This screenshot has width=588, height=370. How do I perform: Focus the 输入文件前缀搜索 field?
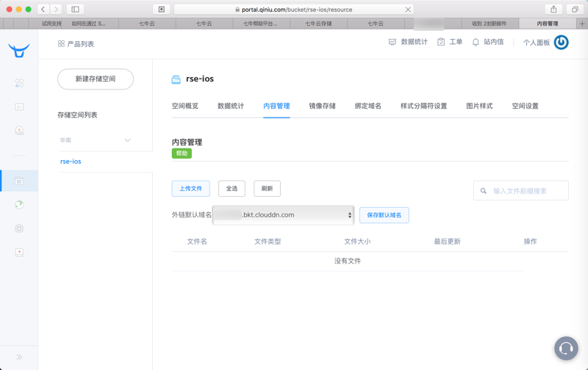click(x=521, y=191)
